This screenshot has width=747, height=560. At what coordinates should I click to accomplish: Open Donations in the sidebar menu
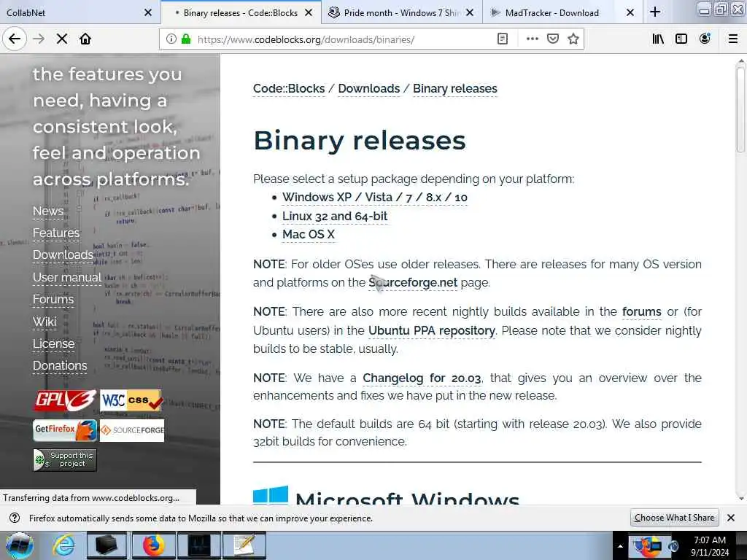[x=60, y=366]
